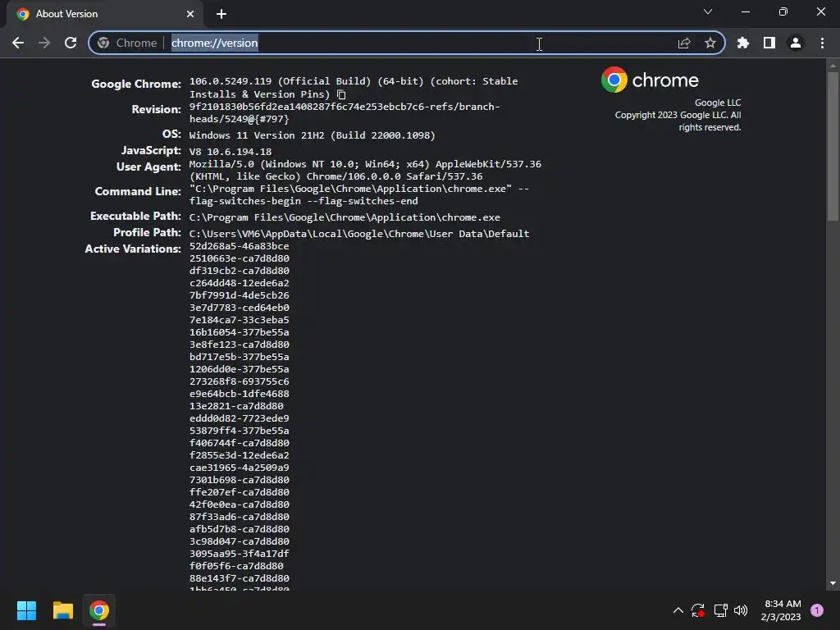Click the Revision hash starting 9f2101830b56
This screenshot has height=630, width=840.
(345, 113)
